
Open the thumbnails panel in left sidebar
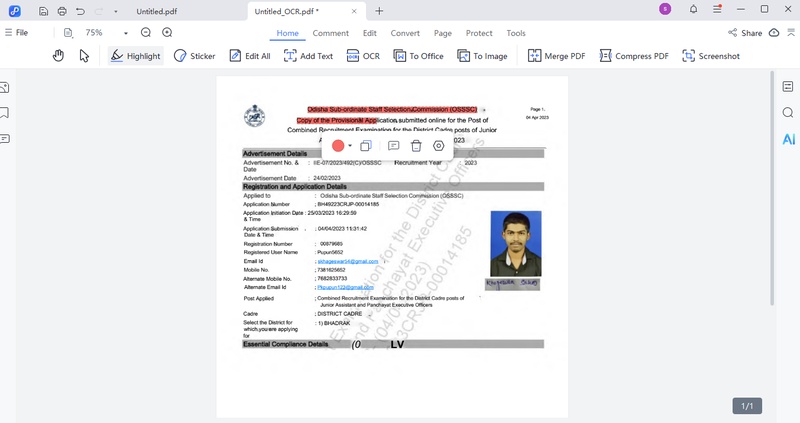tap(5, 88)
